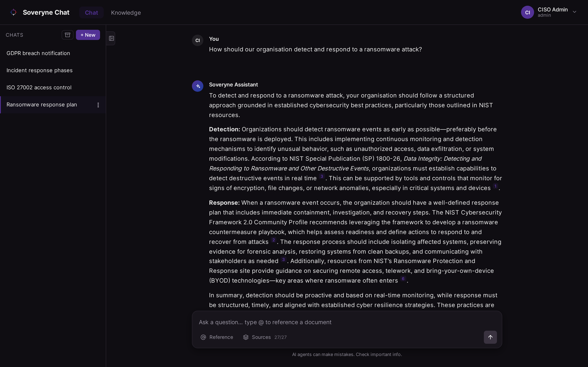Open archived chats via the archive icon

coord(68,35)
